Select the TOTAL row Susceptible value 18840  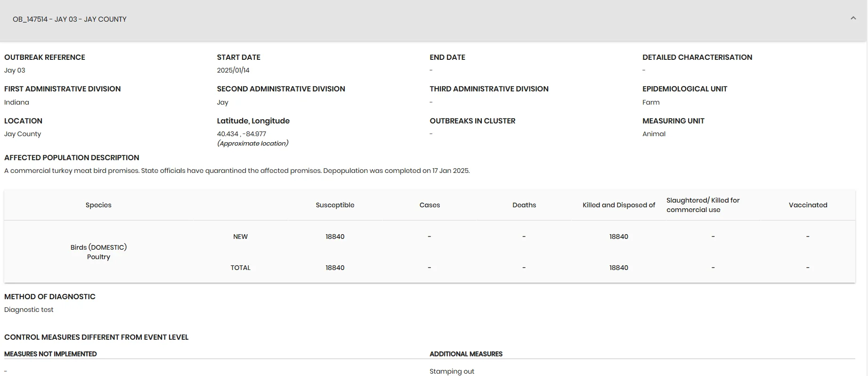coord(335,268)
